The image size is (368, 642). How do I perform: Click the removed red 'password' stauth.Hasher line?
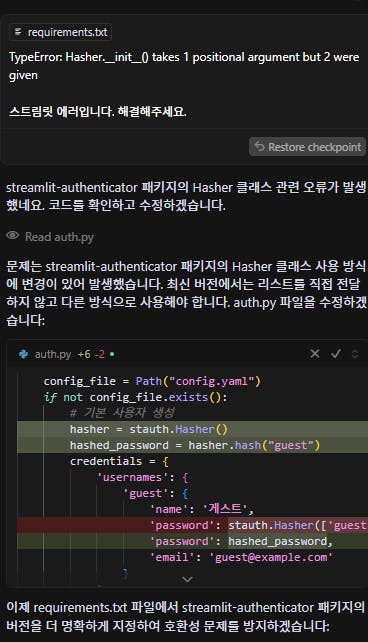point(192,525)
